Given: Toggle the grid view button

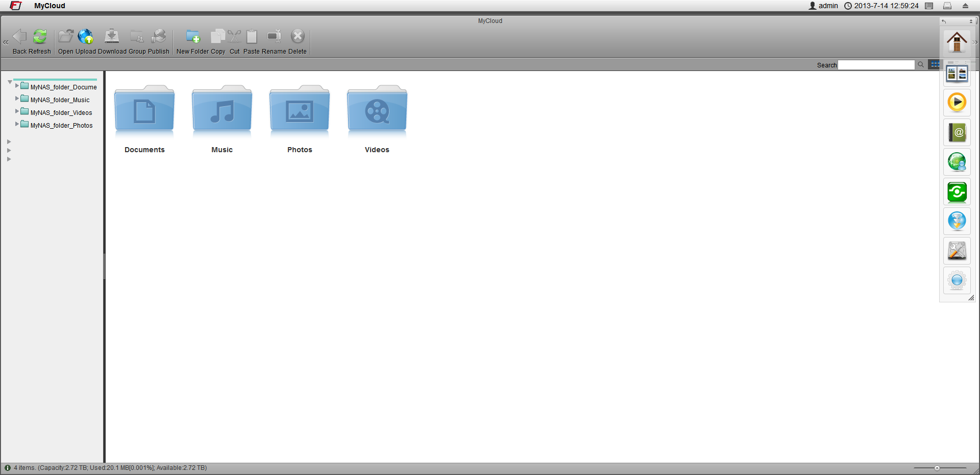Looking at the screenshot, I should tap(935, 64).
